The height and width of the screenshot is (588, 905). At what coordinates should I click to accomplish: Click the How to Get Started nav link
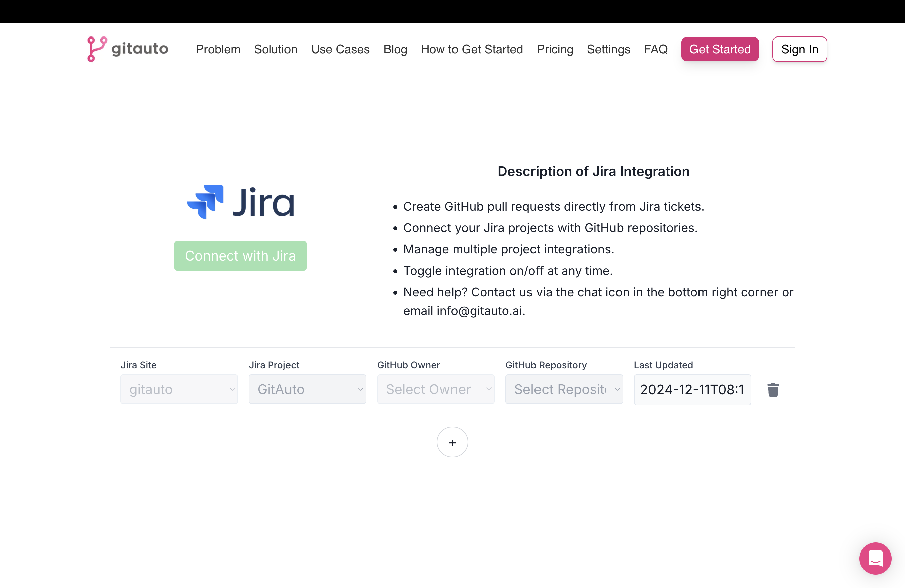coord(472,49)
